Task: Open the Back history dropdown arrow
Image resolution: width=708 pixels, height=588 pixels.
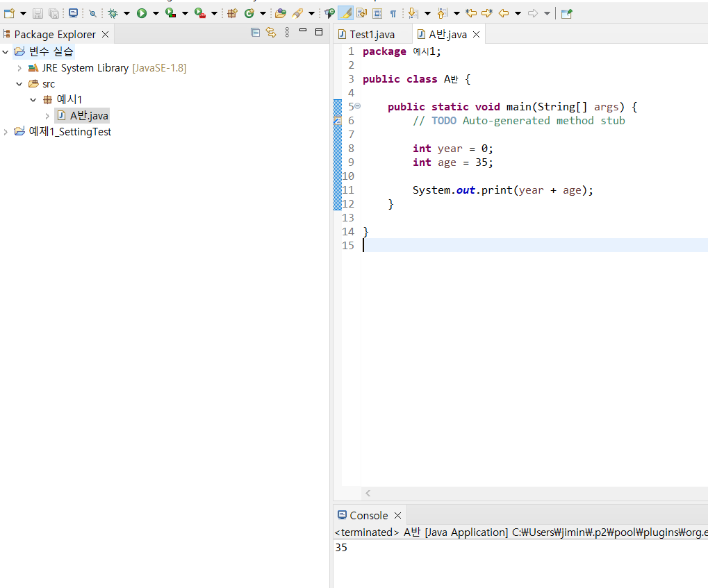Action: 518,14
